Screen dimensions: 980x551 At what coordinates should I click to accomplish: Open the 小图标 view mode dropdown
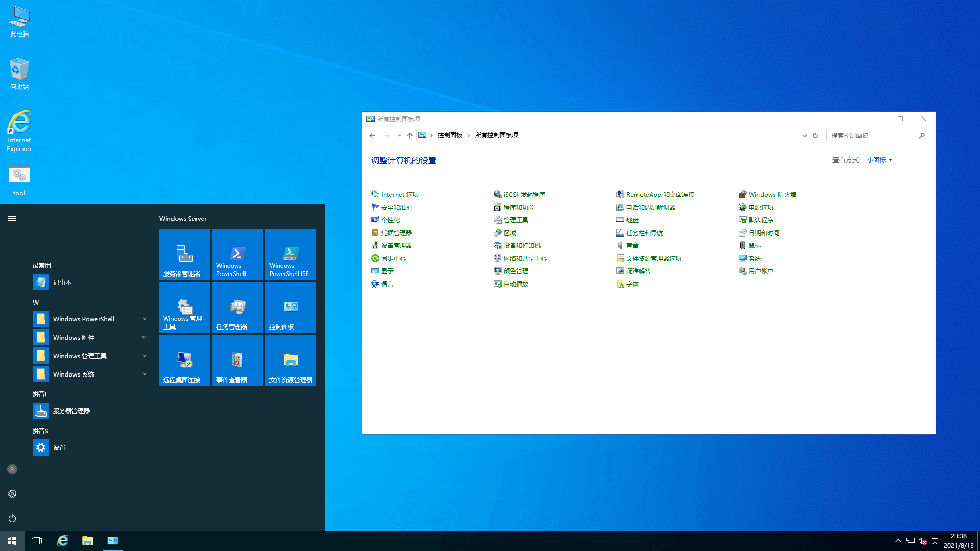879,160
